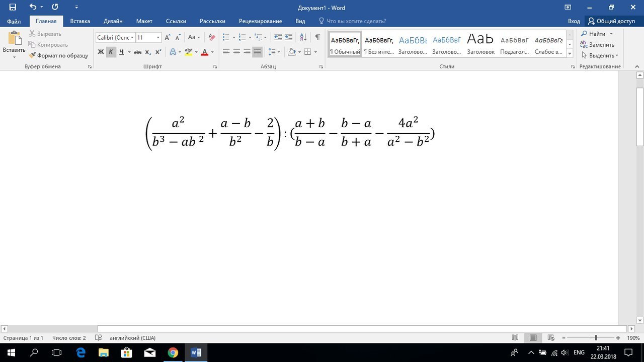The width and height of the screenshot is (644, 362).
Task: Click the proofing check icon in status bar
Action: point(99,338)
